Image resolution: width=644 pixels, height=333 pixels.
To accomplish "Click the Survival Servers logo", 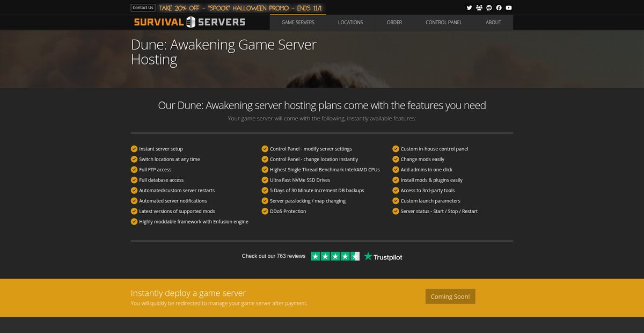I will [x=189, y=22].
